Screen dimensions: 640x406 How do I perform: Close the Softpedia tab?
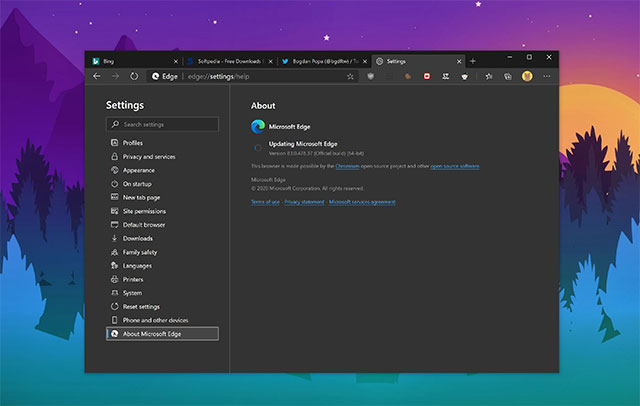(270, 62)
